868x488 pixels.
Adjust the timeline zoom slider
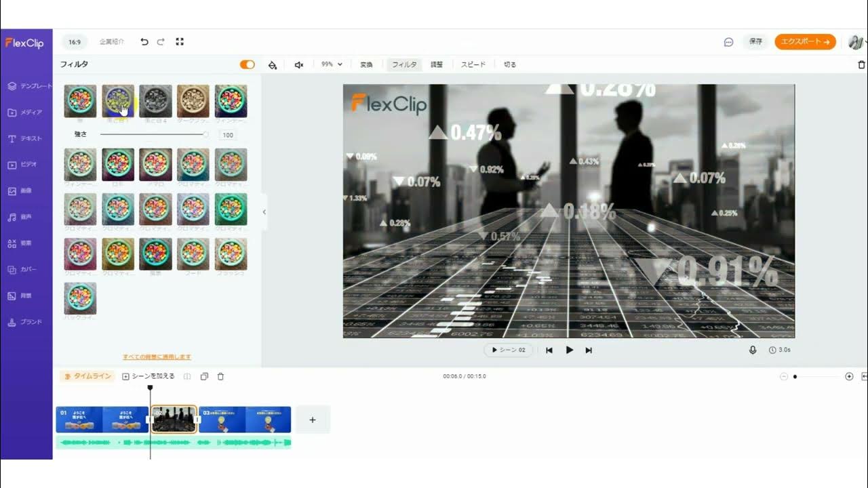pos(816,376)
